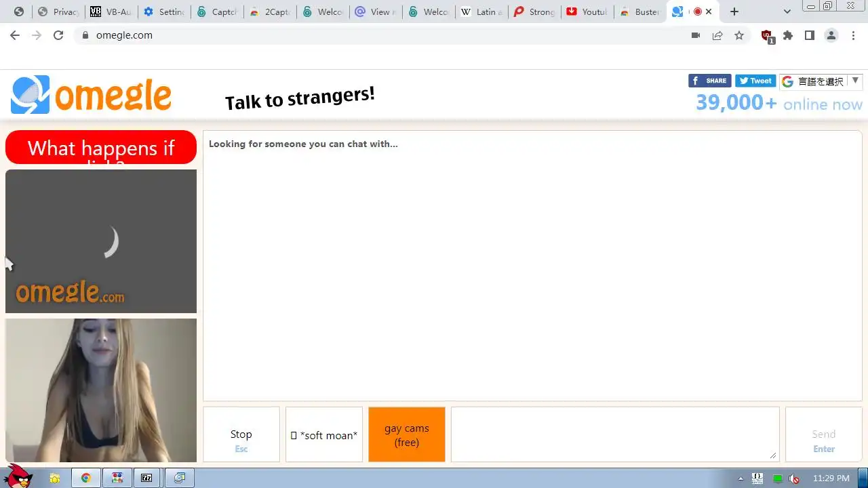Viewport: 868px width, 488px height.
Task: Switch to the VB-Au tab
Action: coord(111,12)
